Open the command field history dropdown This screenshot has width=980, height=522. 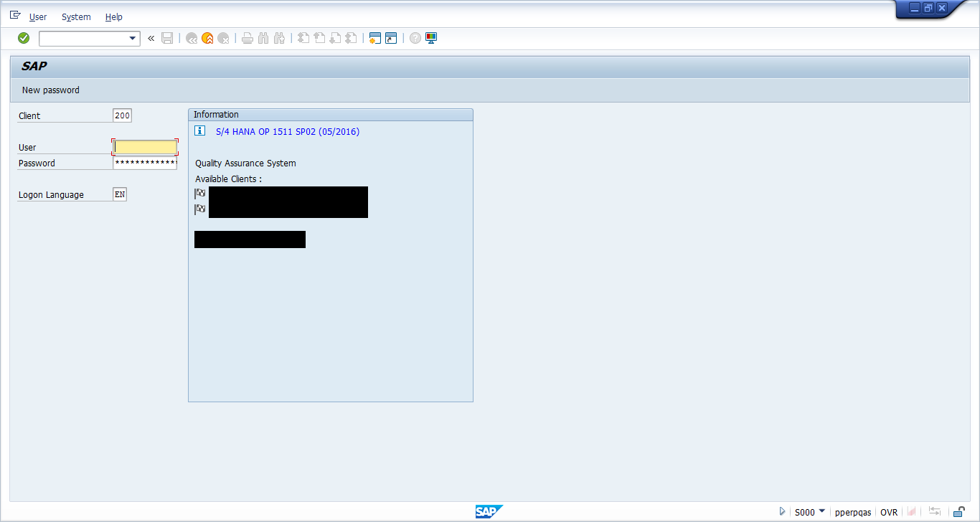(133, 38)
